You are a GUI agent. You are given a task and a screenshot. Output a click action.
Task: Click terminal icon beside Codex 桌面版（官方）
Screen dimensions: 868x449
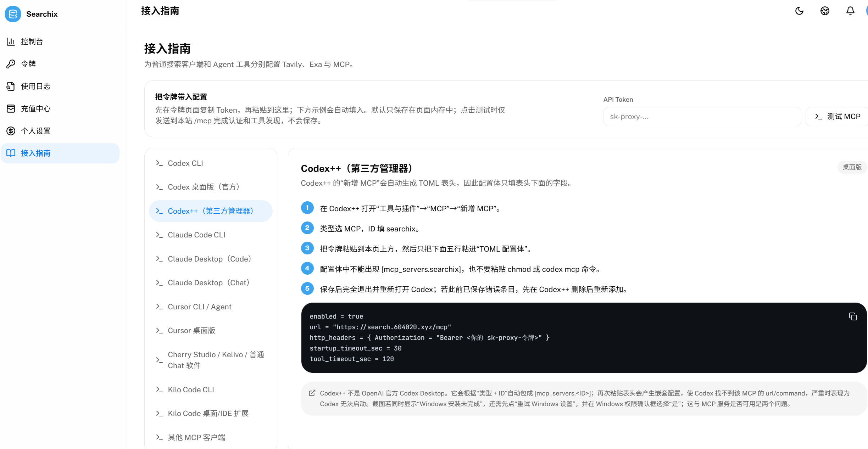(x=159, y=187)
